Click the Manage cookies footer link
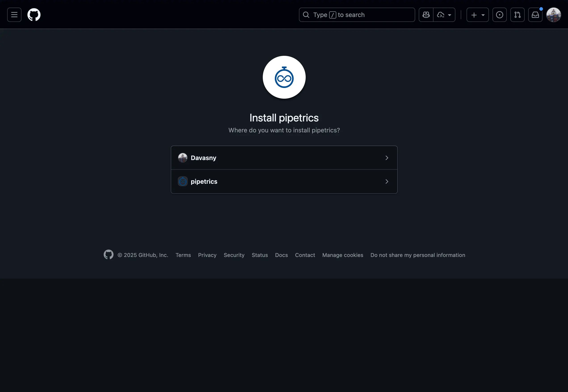 click(343, 255)
